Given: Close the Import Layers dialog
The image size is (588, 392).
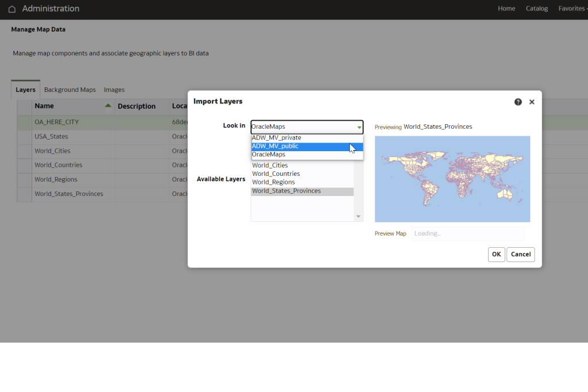Looking at the screenshot, I should coord(532,102).
